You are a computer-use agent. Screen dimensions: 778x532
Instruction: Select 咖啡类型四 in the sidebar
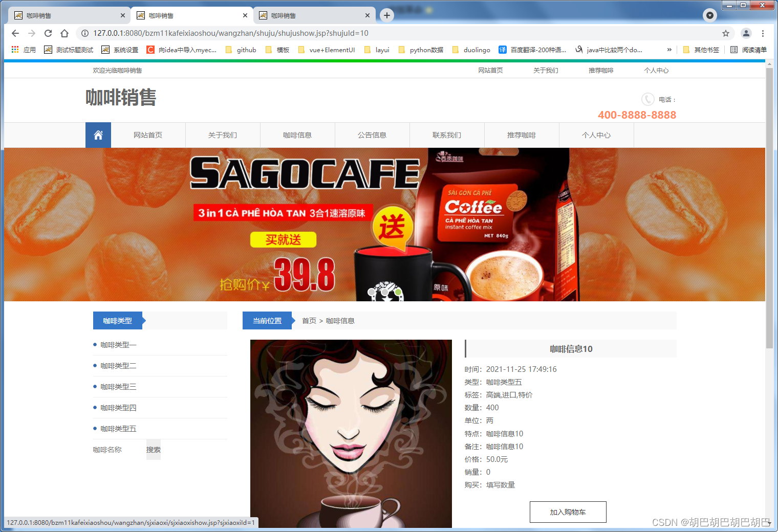[x=118, y=408]
